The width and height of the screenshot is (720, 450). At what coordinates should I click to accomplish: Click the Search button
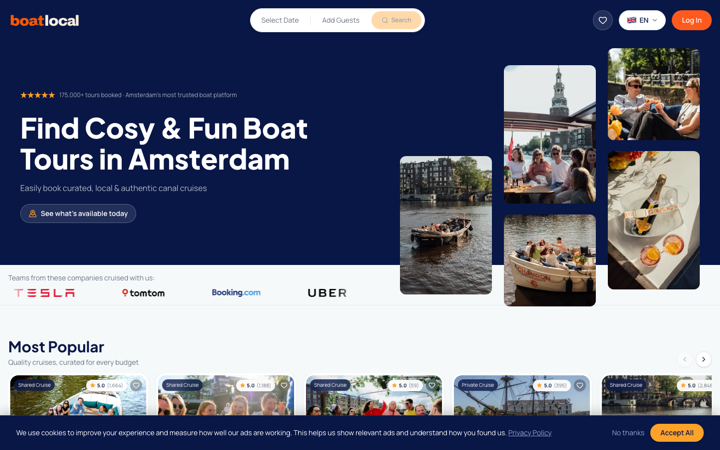396,20
